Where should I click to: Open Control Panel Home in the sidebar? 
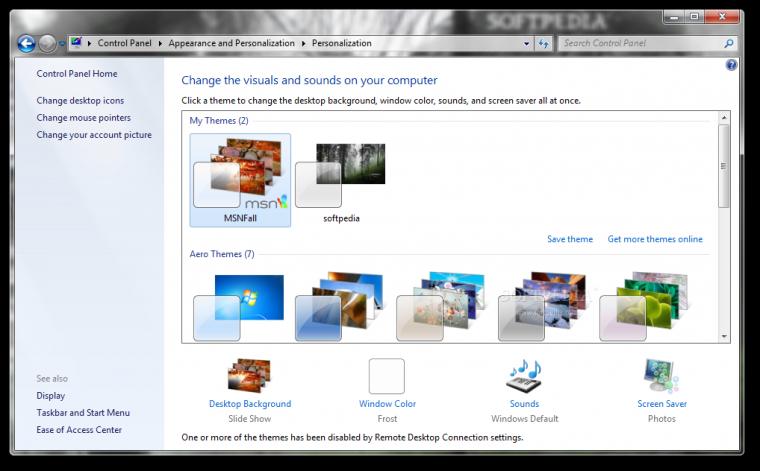[77, 74]
